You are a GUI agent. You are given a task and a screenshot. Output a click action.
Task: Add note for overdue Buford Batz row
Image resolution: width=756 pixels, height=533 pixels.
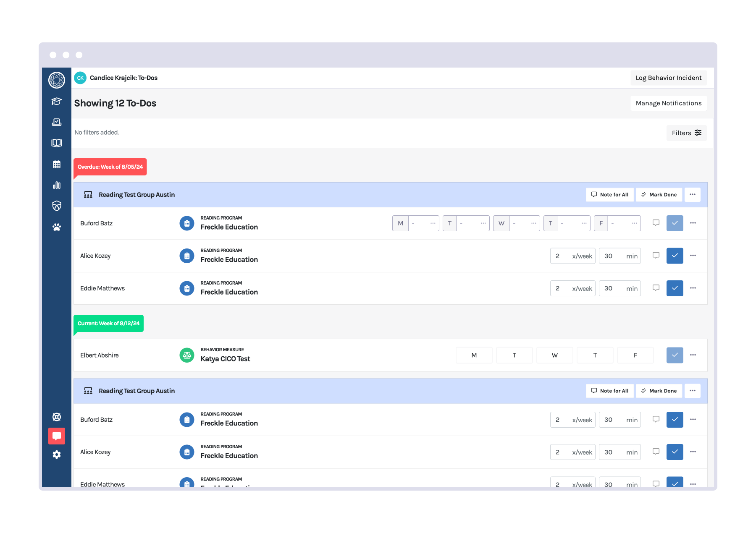point(656,223)
